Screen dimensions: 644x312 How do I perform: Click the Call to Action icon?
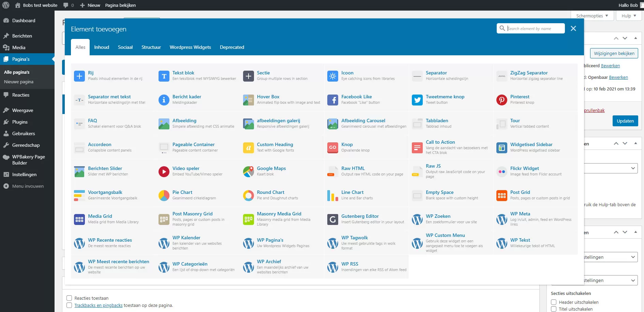pyautogui.click(x=417, y=147)
